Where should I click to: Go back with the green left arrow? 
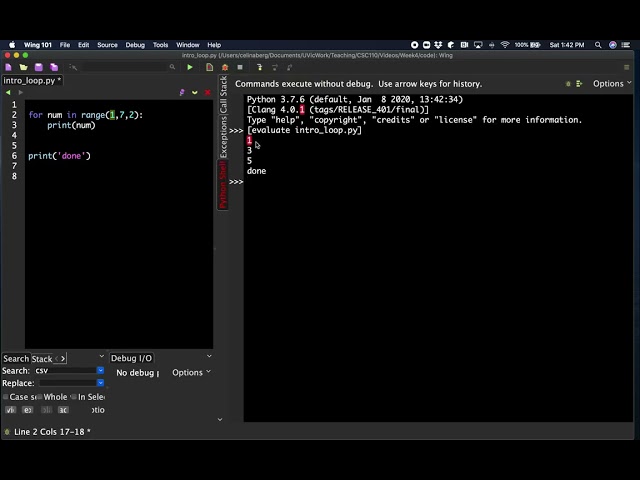point(8,93)
